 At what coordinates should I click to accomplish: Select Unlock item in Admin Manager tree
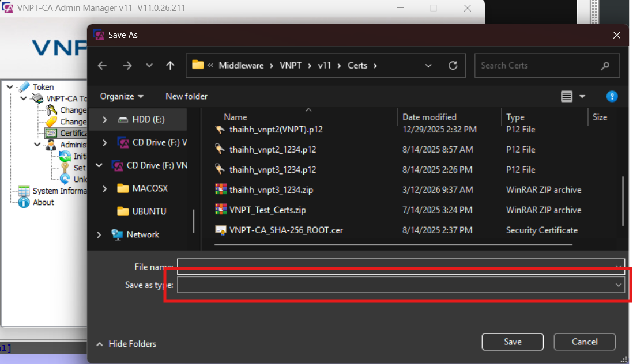tap(80, 179)
